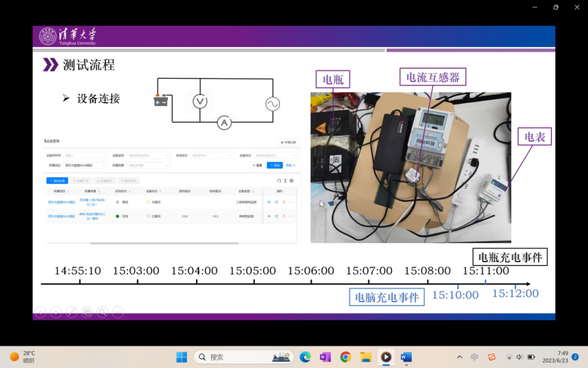Click the taskbar search box
The height and width of the screenshot is (368, 588).
pyautogui.click(x=243, y=357)
